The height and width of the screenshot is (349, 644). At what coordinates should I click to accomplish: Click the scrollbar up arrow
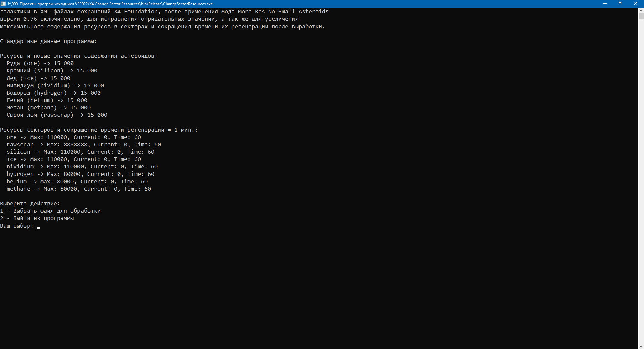click(x=641, y=10)
